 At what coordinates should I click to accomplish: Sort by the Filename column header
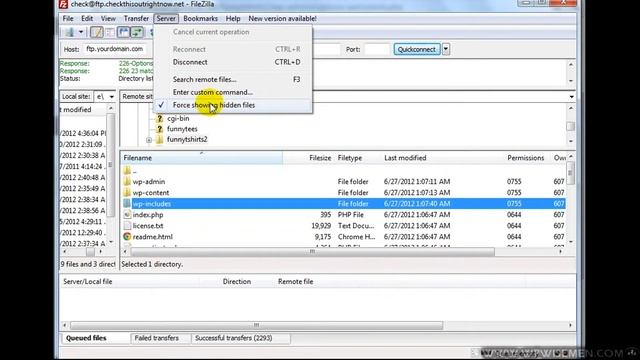[x=201, y=158]
